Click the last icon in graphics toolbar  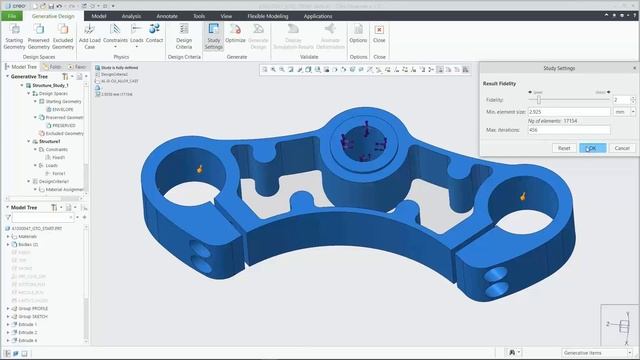click(465, 70)
